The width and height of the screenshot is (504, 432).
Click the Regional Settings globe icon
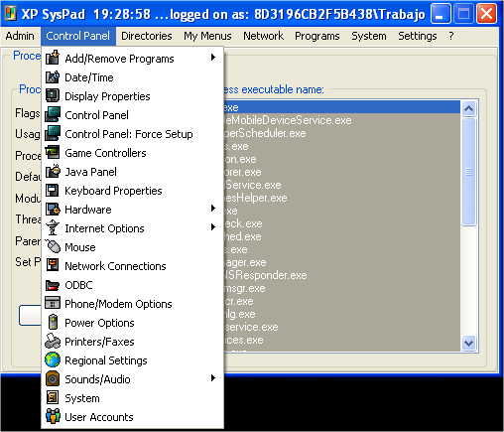point(53,360)
